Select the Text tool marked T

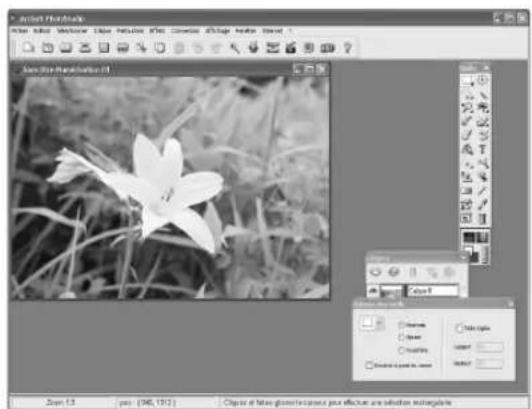[482, 149]
